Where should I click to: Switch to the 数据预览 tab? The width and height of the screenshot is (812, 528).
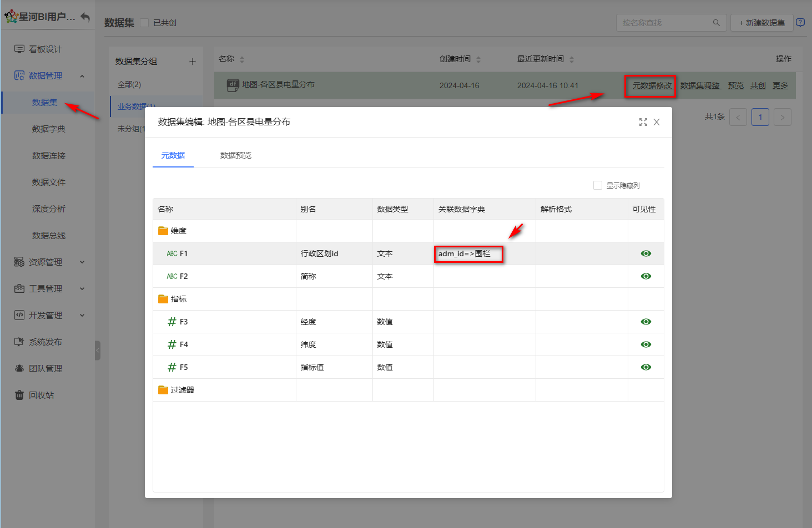[235, 155]
